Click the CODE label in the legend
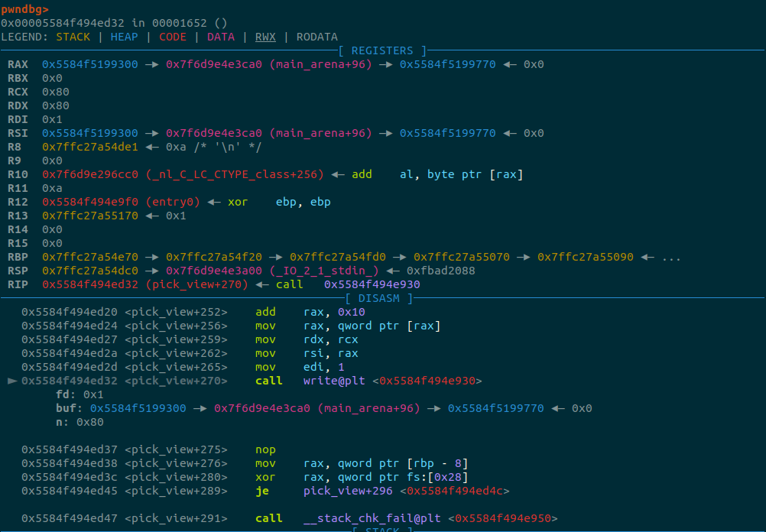 pos(173,37)
